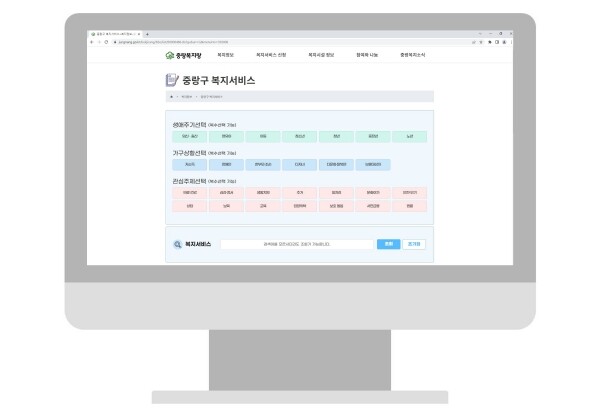Click the browser reload icon
This screenshot has width=600, height=420.
pos(107,42)
